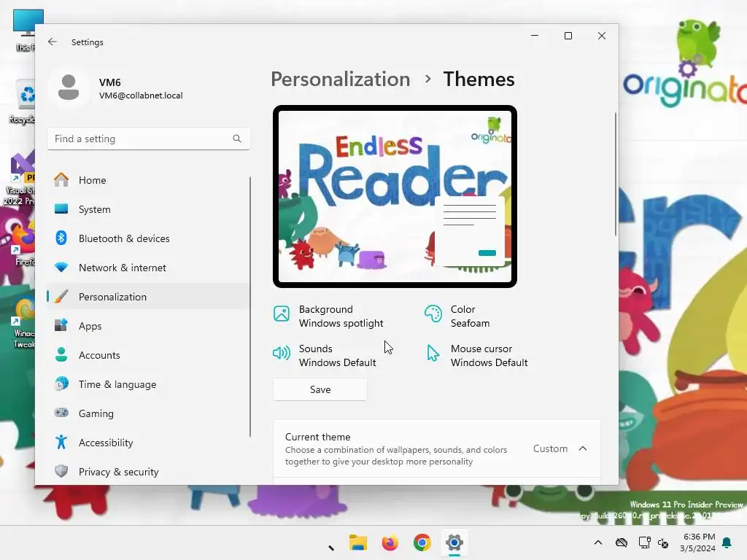Click the content pane vertical scrollbar
747x560 pixels.
[616, 174]
